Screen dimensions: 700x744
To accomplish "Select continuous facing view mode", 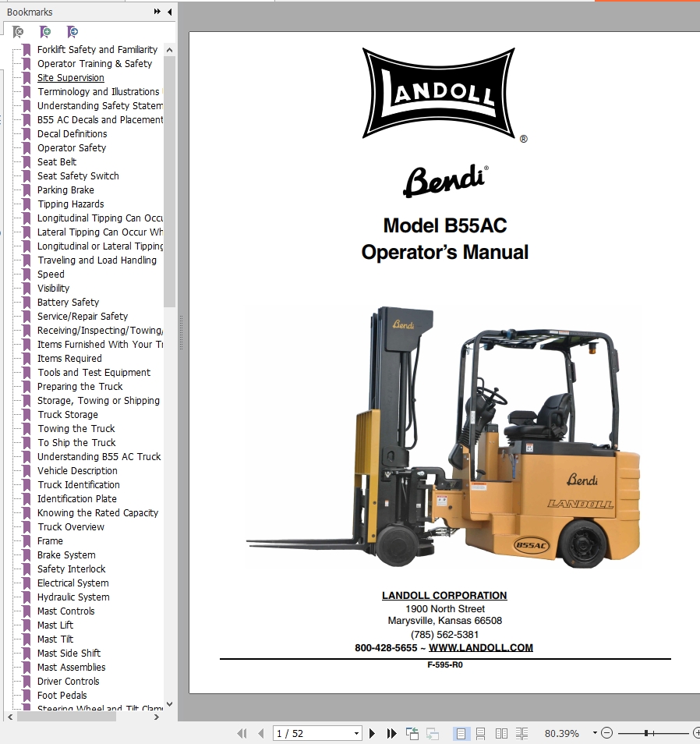I will (521, 734).
